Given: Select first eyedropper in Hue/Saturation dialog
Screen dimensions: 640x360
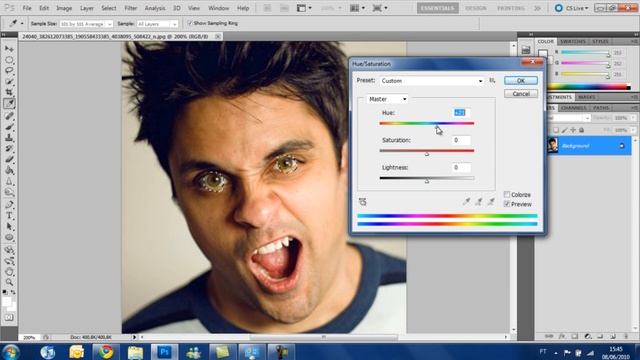Looking at the screenshot, I should [x=467, y=201].
